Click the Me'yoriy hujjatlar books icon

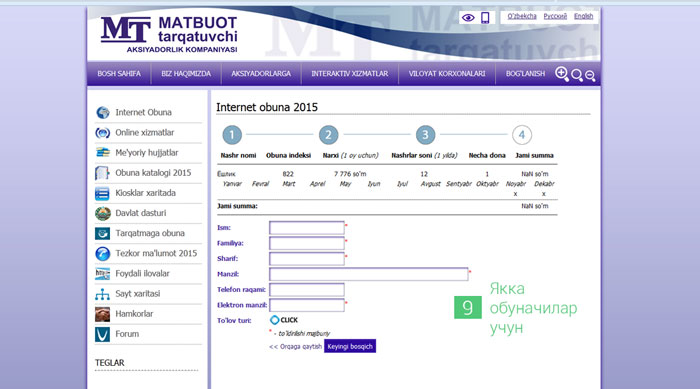pos(103,153)
